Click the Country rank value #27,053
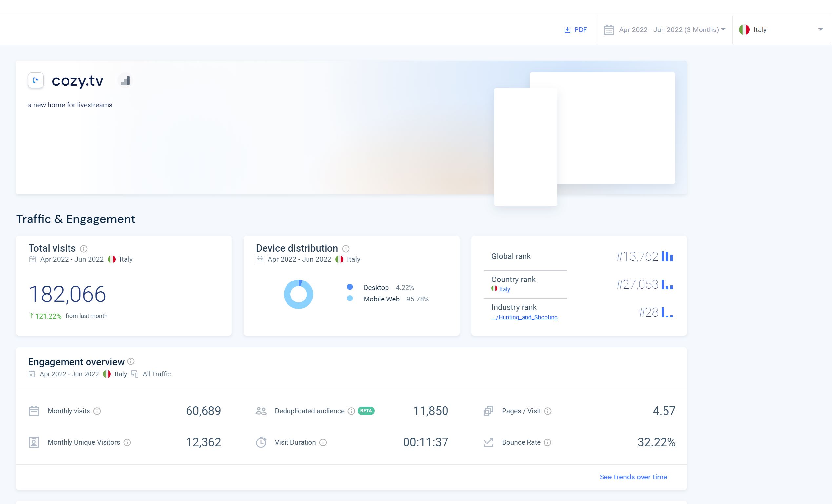 [637, 284]
